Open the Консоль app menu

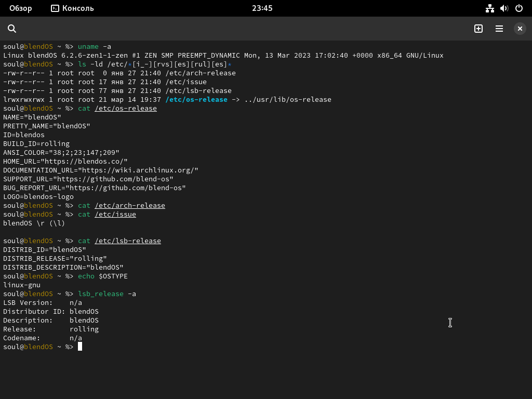pyautogui.click(x=72, y=8)
